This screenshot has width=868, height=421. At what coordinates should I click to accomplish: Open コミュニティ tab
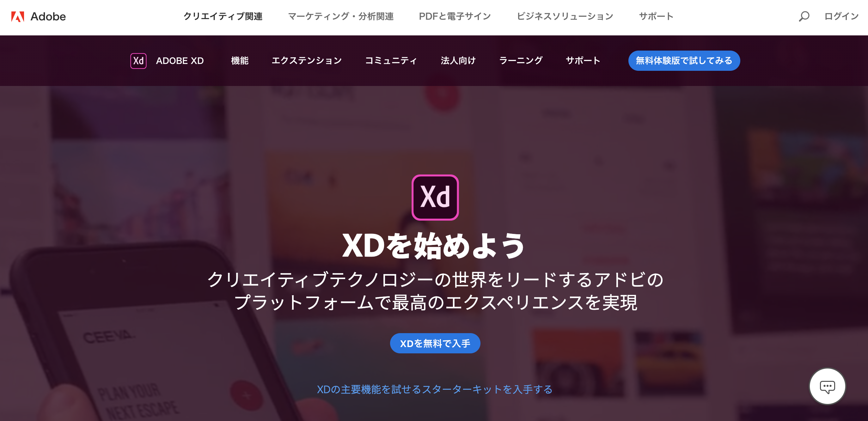point(391,61)
